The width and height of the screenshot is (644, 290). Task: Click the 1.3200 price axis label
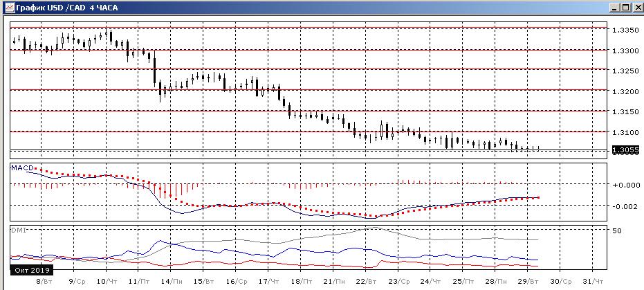(624, 91)
